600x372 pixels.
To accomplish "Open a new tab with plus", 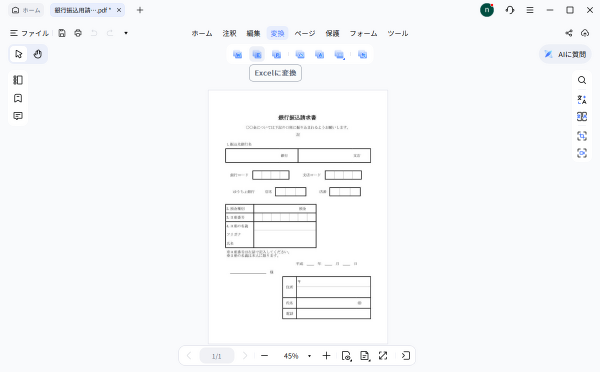I will pyautogui.click(x=140, y=10).
